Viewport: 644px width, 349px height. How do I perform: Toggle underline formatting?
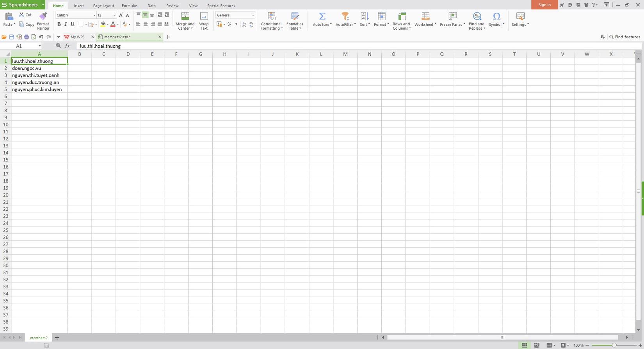coord(72,24)
